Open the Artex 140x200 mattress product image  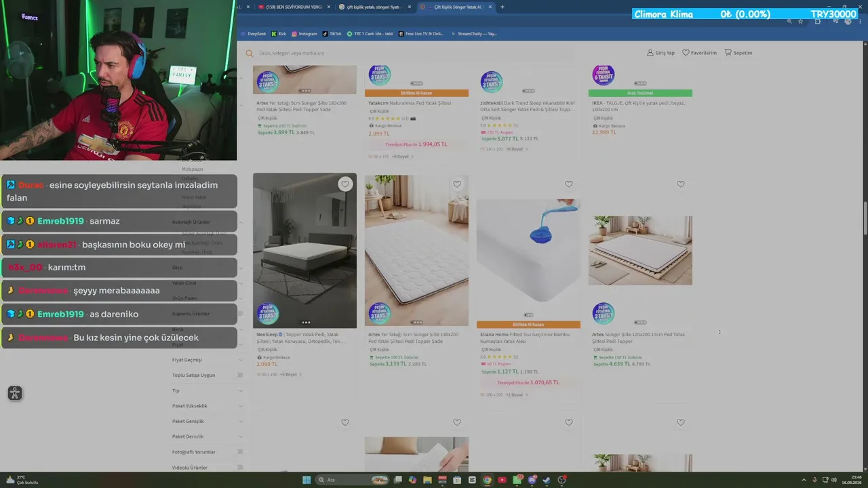tap(416, 250)
